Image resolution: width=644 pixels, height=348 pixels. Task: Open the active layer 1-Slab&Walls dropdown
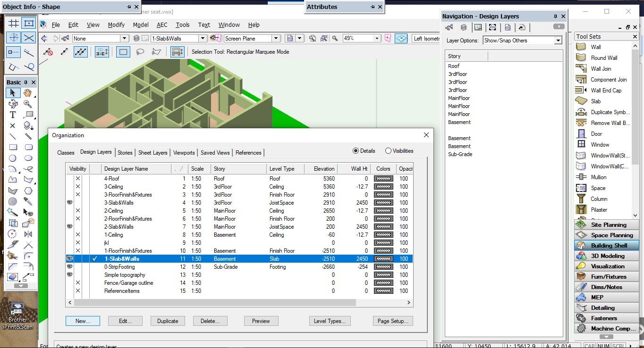coord(203,39)
